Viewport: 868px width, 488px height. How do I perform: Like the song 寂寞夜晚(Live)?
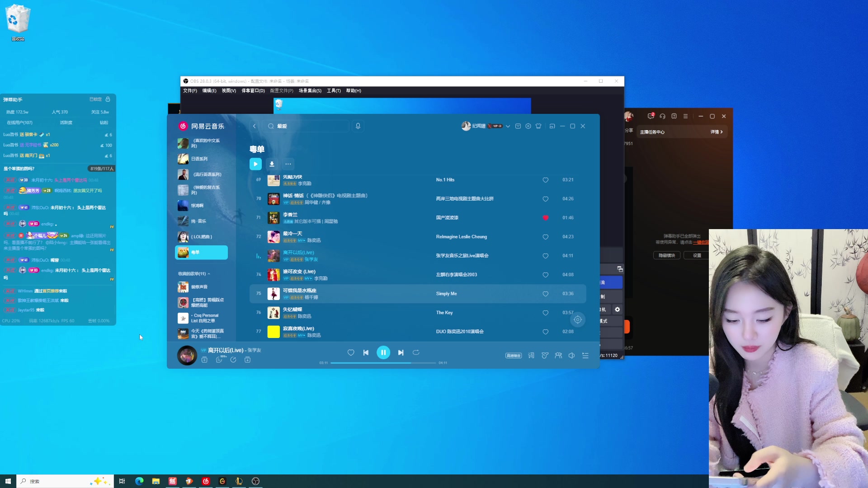coord(546,332)
